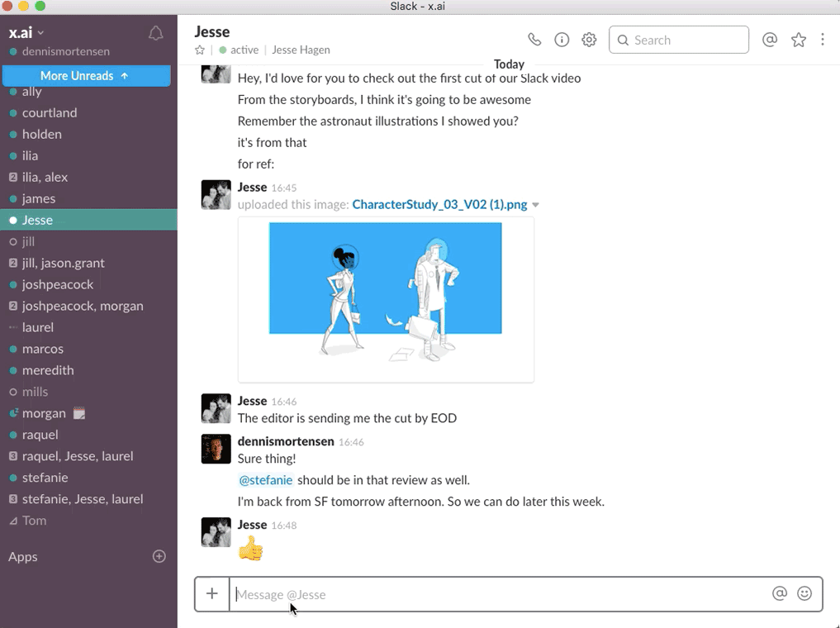Click into the Message @Jesse field

[x=498, y=594]
